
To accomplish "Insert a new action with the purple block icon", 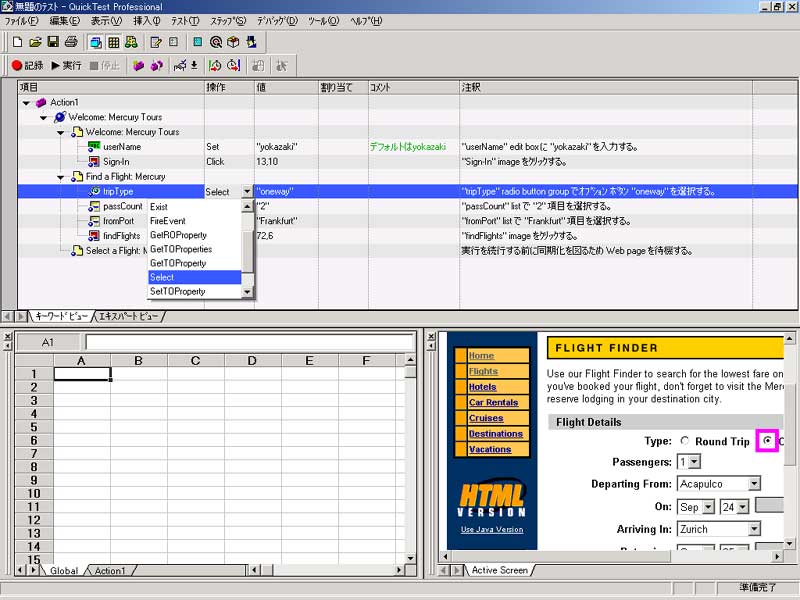I will pos(138,65).
